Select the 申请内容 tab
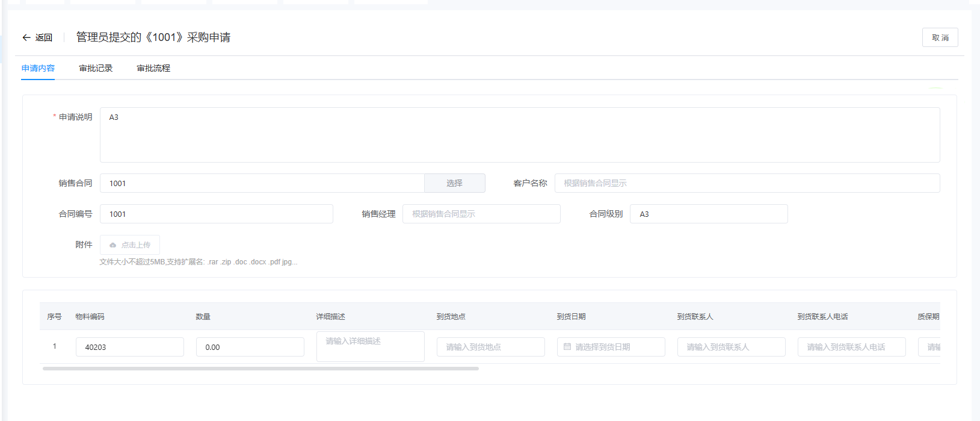This screenshot has height=421, width=980. 38,68
